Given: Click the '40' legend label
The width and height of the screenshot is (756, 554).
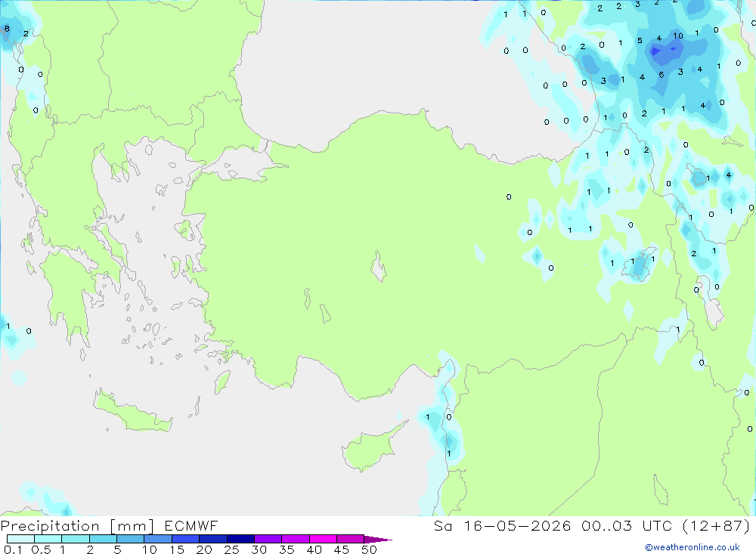Looking at the screenshot, I should tap(314, 549).
